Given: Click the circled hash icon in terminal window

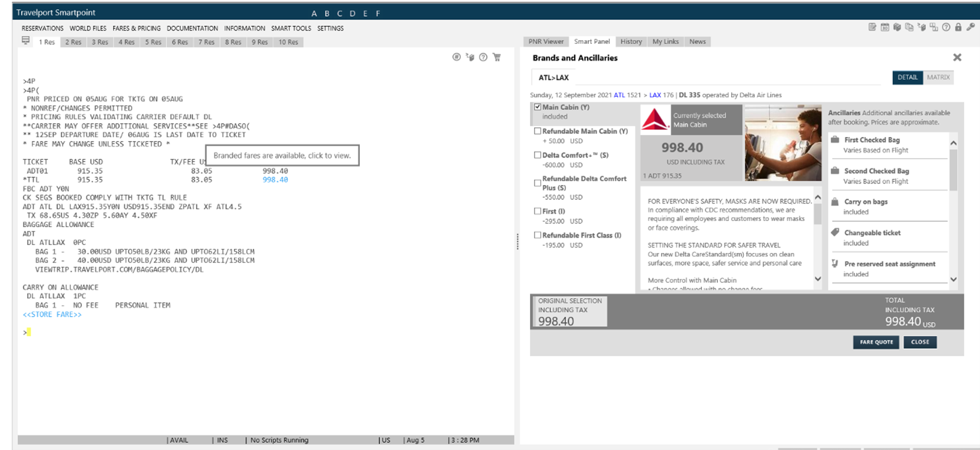Looking at the screenshot, I should (457, 57).
